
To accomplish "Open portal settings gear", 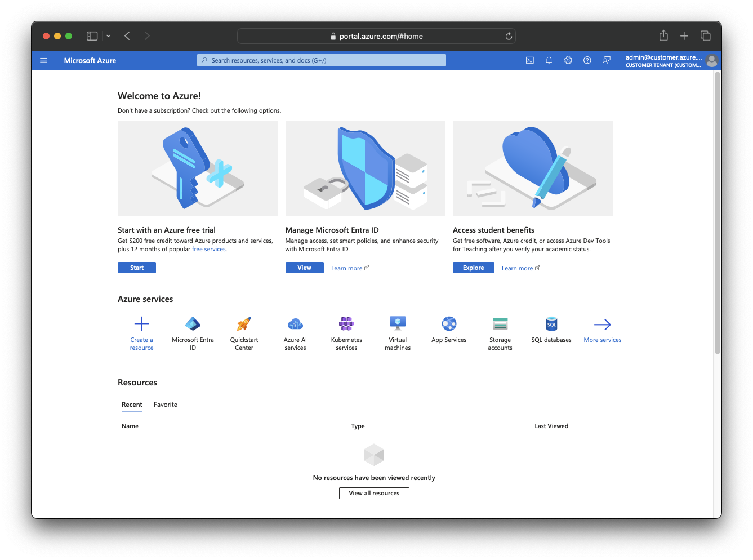I will click(x=568, y=60).
